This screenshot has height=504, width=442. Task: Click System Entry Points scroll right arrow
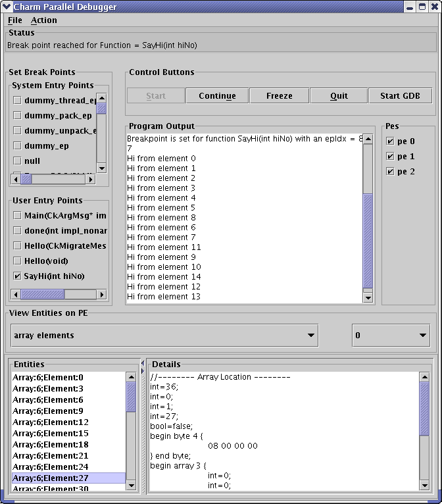coord(91,180)
